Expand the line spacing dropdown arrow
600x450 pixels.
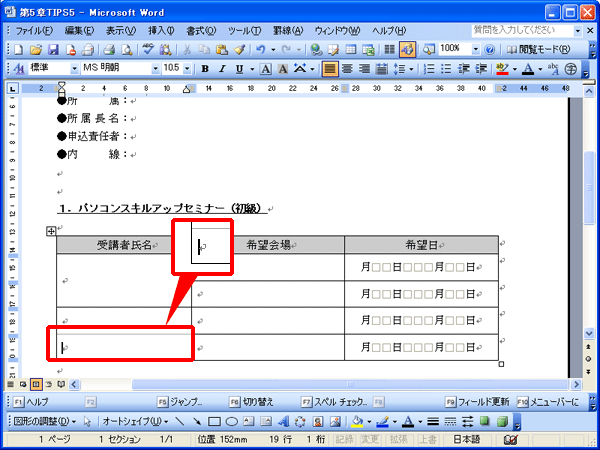click(411, 69)
